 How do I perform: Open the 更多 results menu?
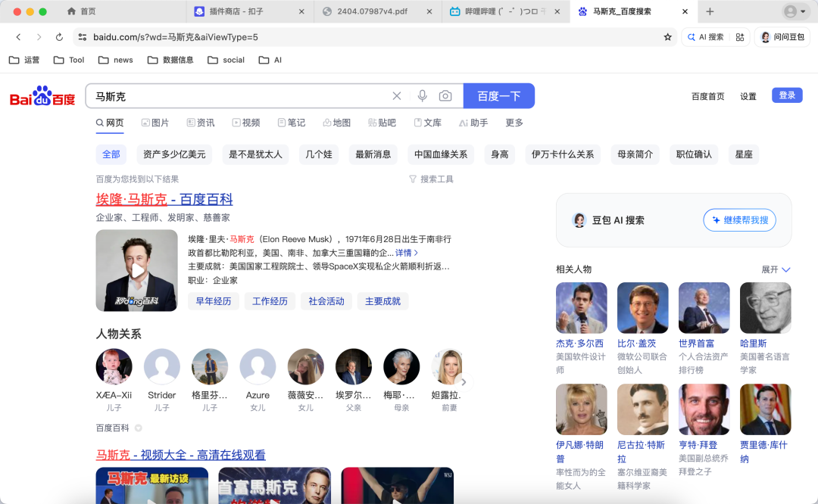513,122
